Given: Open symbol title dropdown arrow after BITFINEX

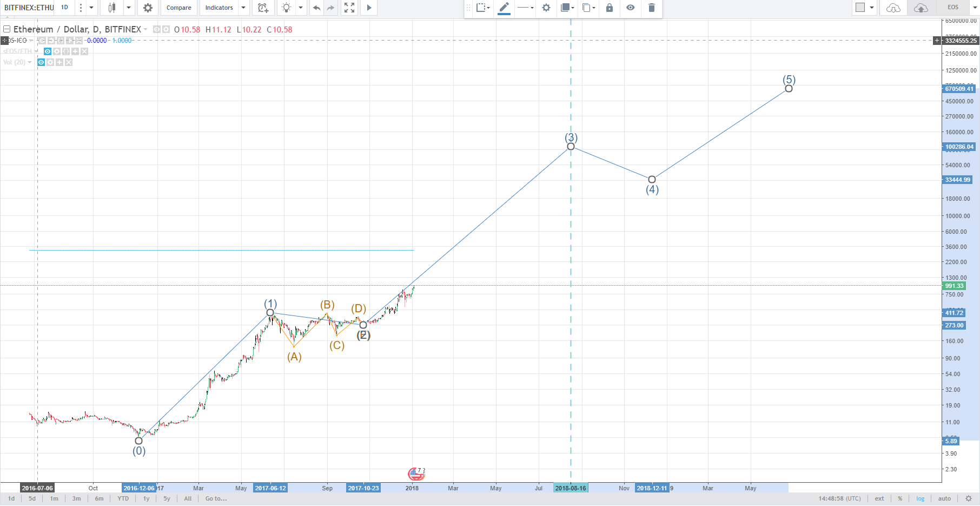Looking at the screenshot, I should [145, 29].
